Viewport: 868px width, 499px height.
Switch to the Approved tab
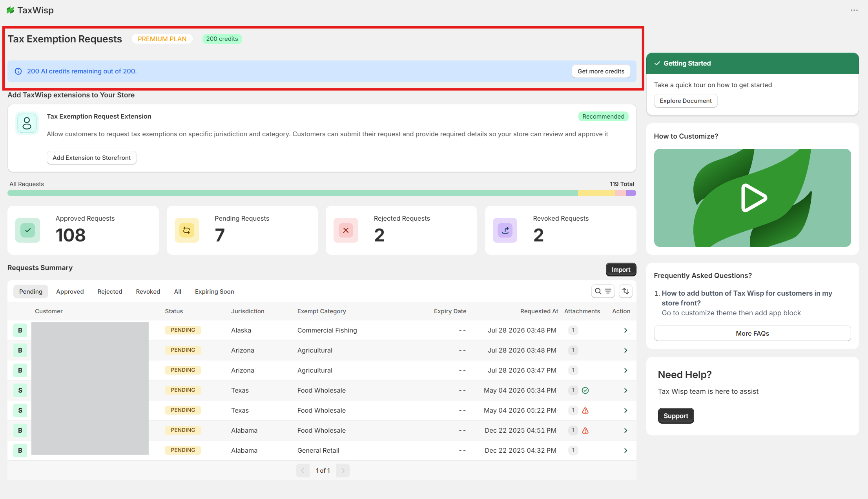click(70, 292)
